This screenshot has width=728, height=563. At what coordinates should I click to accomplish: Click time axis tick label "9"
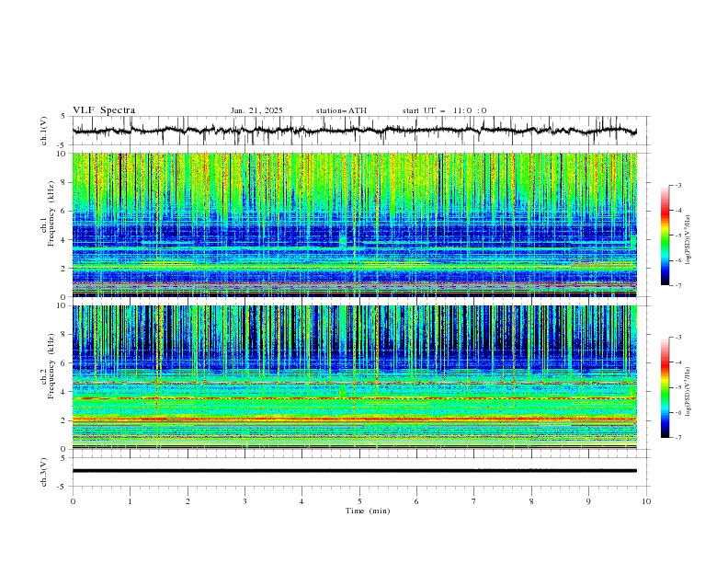tap(588, 501)
